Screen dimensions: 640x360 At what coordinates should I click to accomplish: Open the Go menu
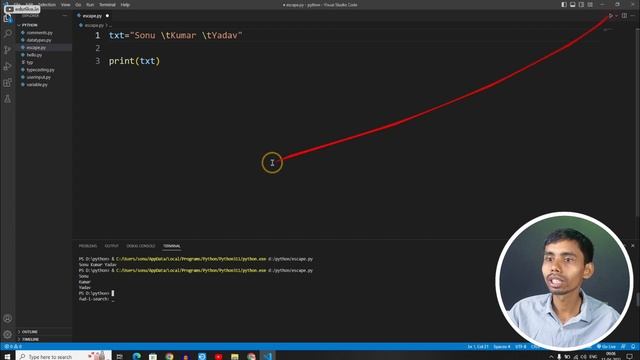78,4
